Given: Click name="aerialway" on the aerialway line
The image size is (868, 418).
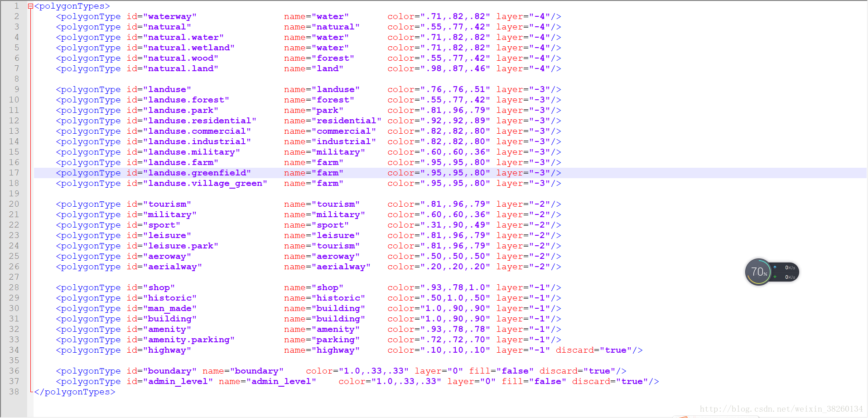Looking at the screenshot, I should click(x=328, y=267).
